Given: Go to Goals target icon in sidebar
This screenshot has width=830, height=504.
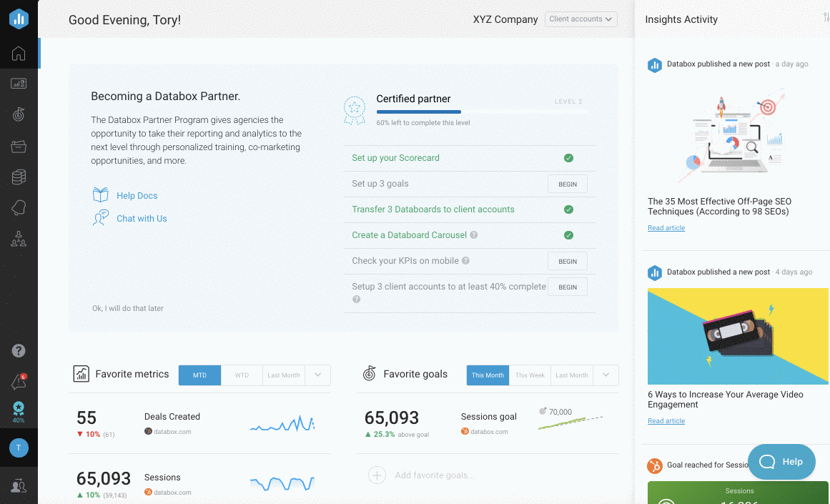Looking at the screenshot, I should point(19,114).
